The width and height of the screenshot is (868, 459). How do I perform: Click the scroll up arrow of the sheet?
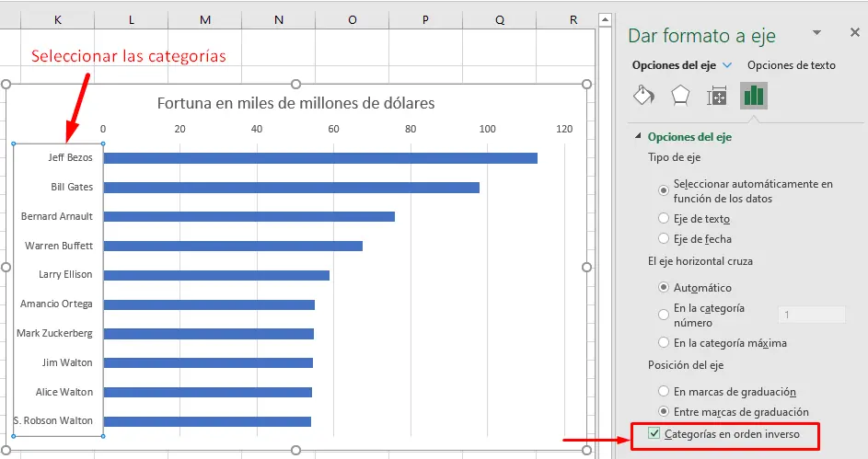[605, 20]
